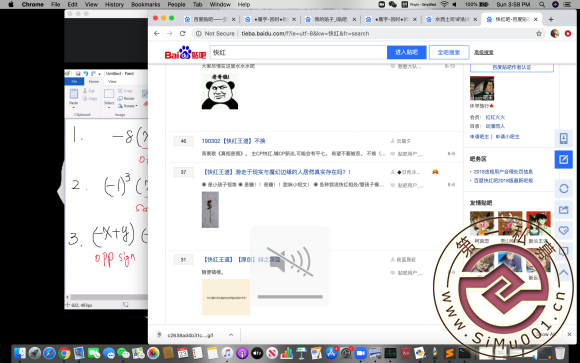
Task: Open the post 190302【快红王道】不换
Action: [233, 141]
